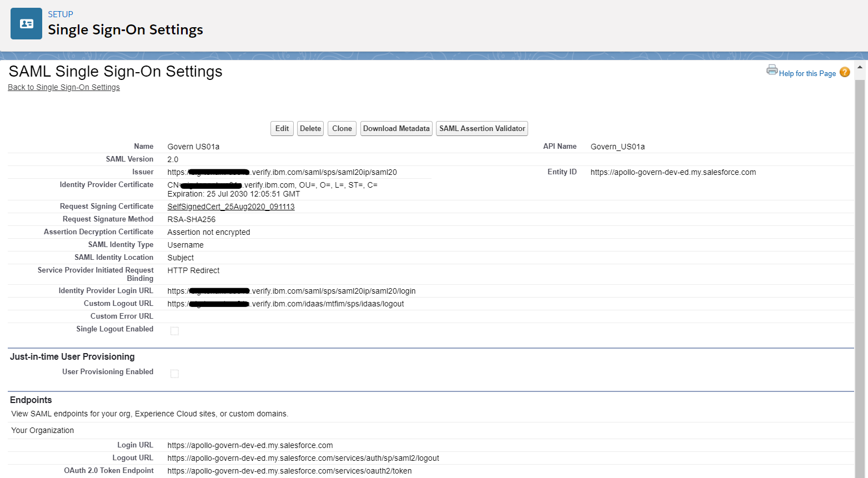Screen dimensions: 868x478
Task: Click the Assertion not encrypted value
Action: (x=209, y=232)
